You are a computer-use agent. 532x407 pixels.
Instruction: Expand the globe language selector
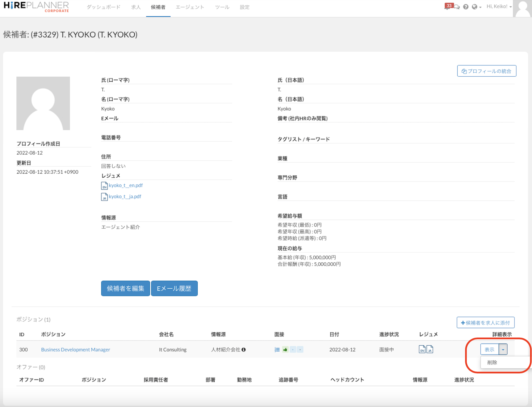[476, 7]
